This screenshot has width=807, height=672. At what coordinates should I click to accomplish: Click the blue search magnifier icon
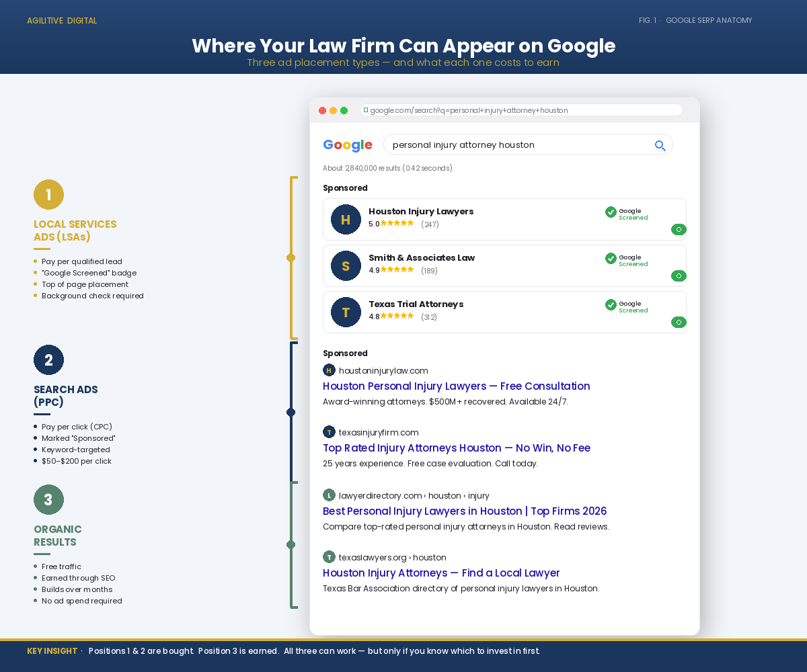[660, 145]
